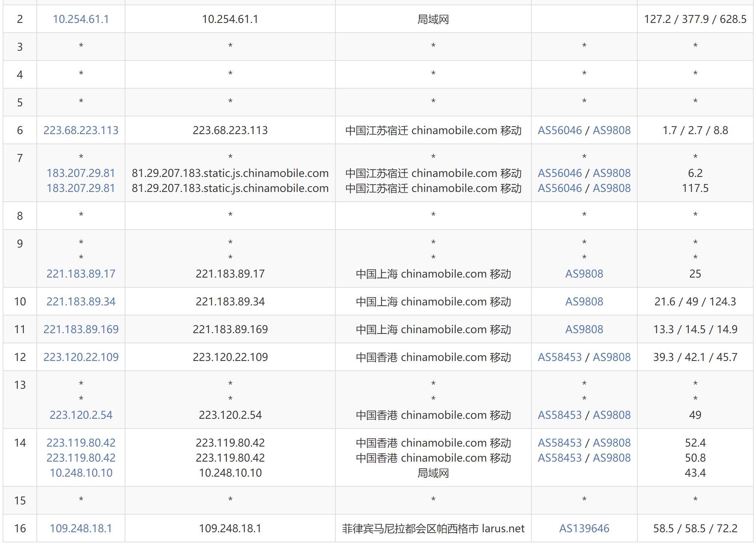Select latency value 25 in hop 9

pos(695,274)
